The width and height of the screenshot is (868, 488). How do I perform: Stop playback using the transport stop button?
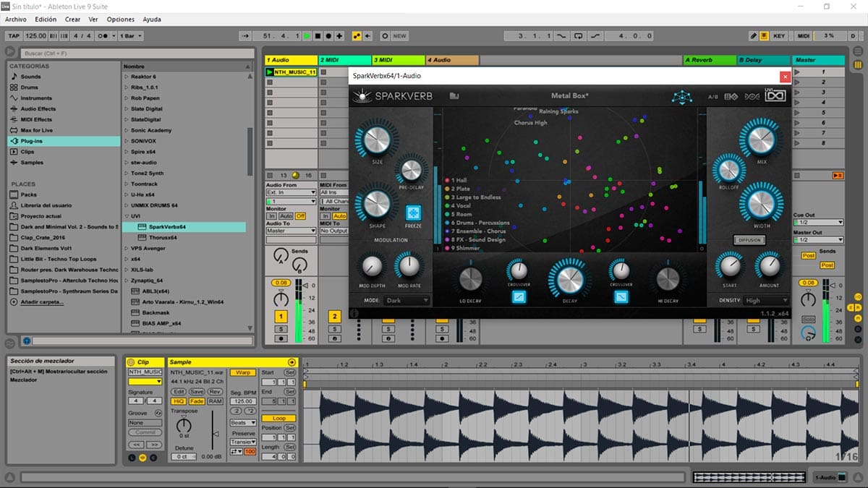(x=318, y=35)
